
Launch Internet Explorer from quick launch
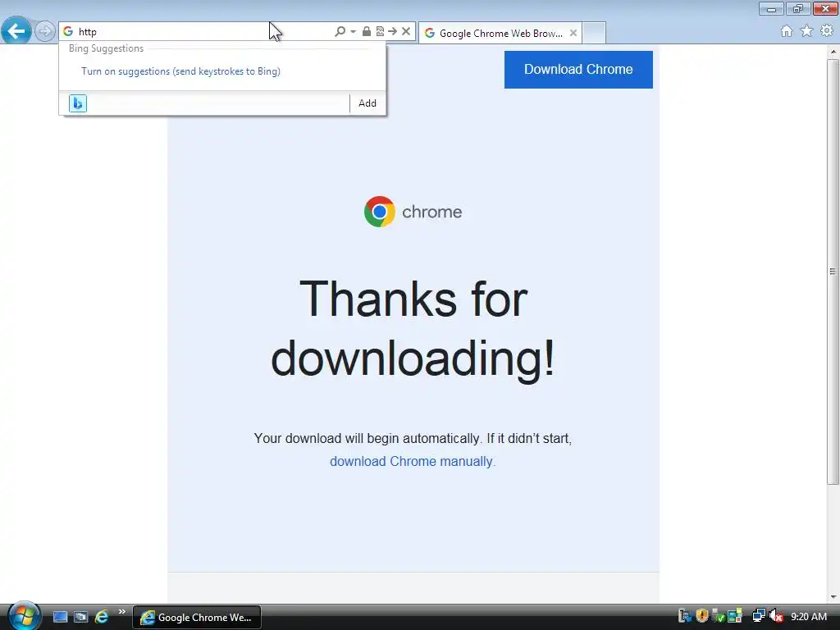coord(101,617)
